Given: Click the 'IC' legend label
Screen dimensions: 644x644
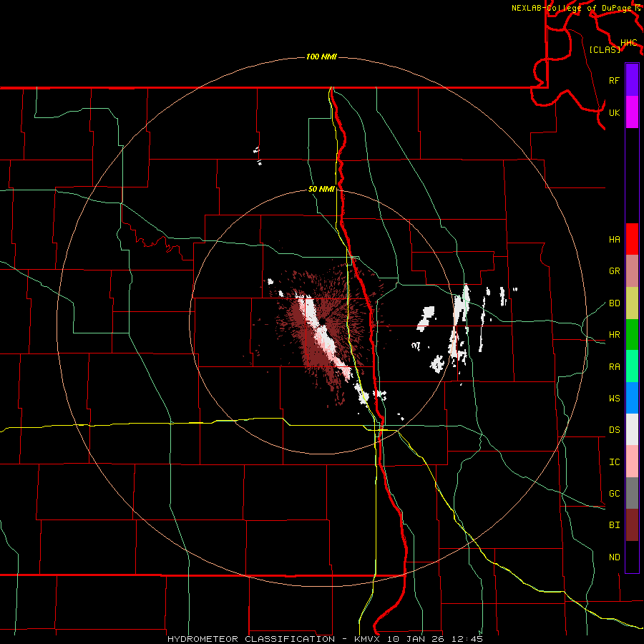Looking at the screenshot, I should pyautogui.click(x=614, y=462).
